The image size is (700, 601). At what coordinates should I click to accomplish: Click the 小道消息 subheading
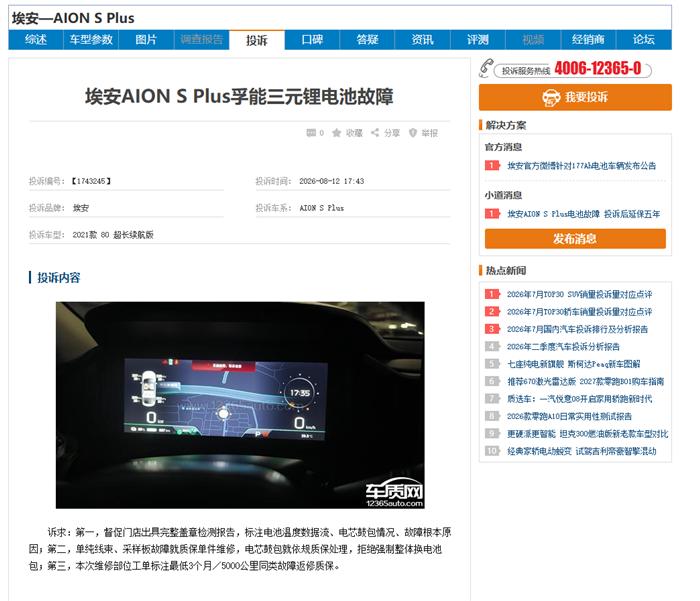503,195
